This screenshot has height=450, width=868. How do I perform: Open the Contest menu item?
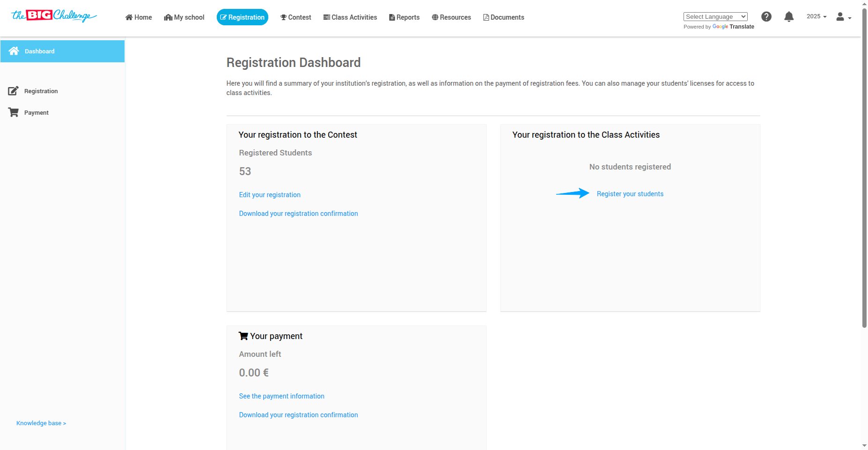coord(296,17)
